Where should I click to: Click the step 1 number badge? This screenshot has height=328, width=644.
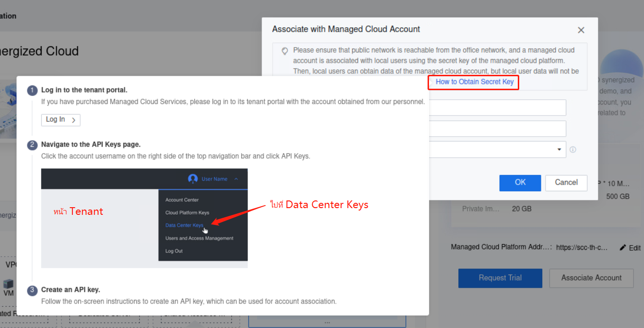(x=32, y=90)
